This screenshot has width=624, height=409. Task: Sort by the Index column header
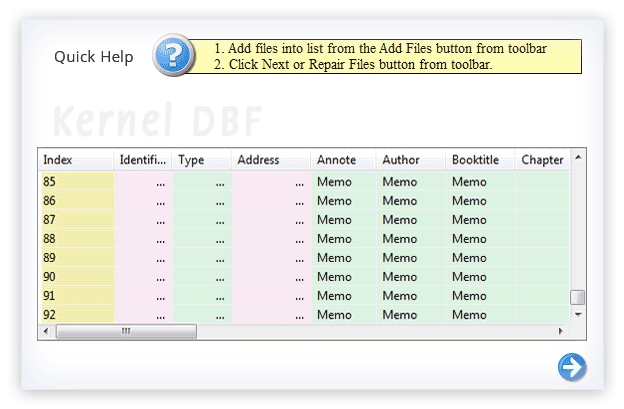(x=76, y=160)
